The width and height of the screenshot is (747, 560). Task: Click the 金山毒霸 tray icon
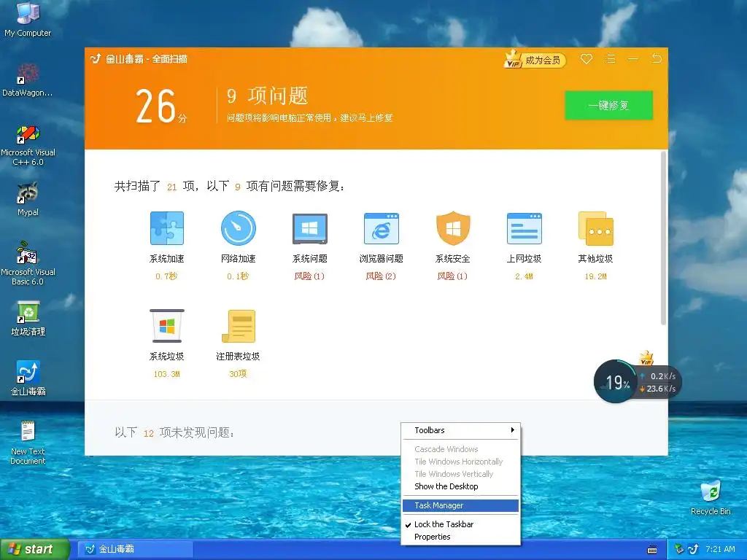[x=694, y=550]
